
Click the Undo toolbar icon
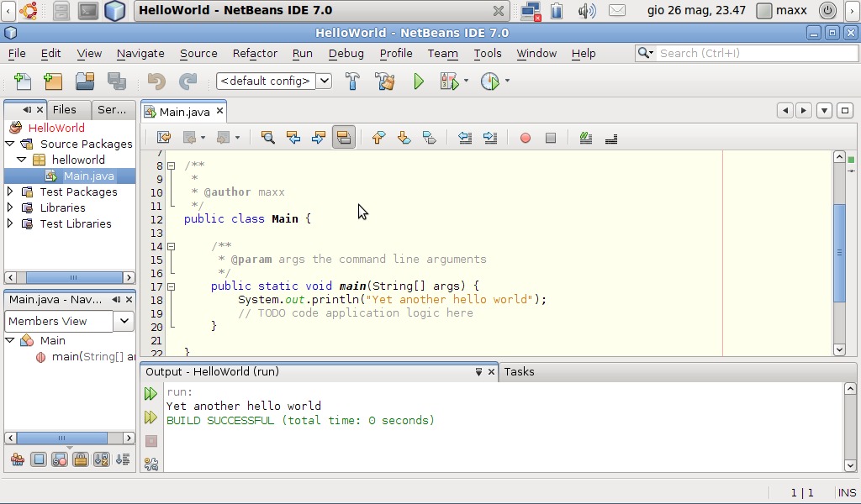(x=156, y=81)
